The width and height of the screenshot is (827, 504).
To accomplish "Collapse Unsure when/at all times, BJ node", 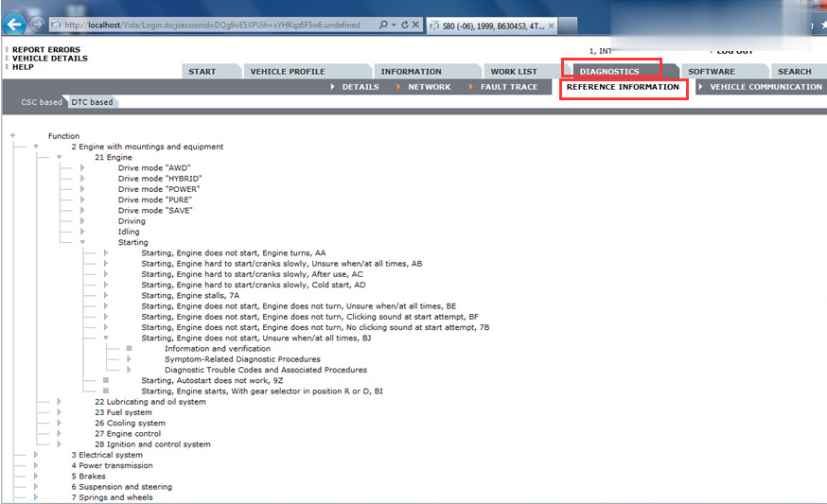I will 105,338.
